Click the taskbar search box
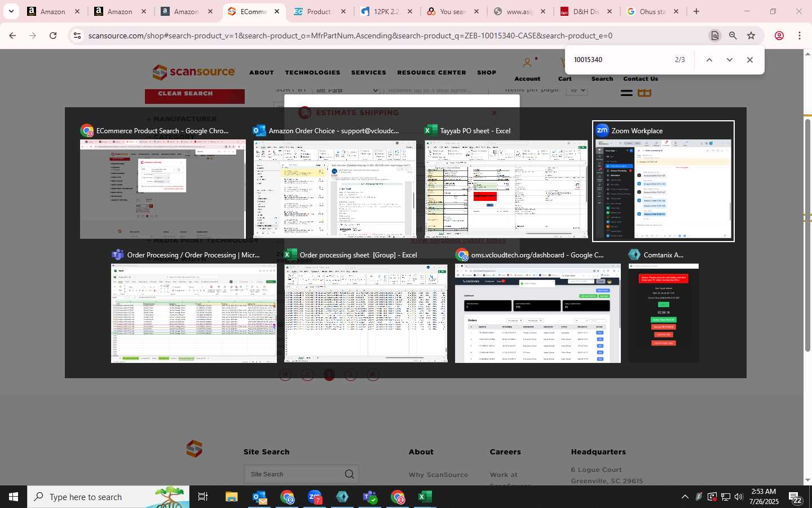 tap(108, 497)
